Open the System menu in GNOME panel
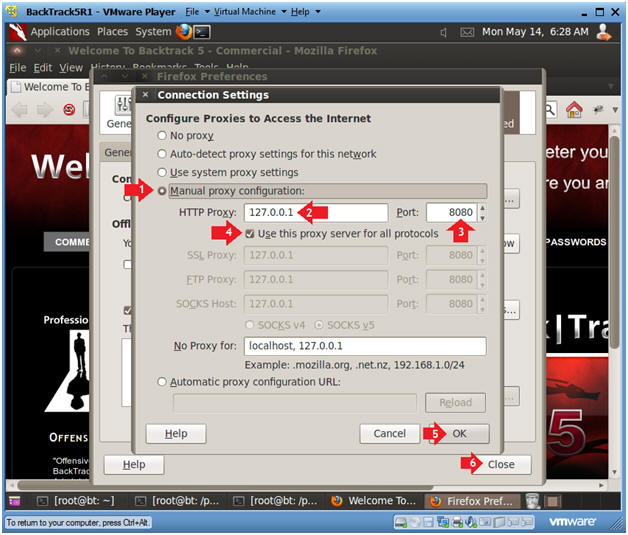628x535 pixels. click(153, 32)
